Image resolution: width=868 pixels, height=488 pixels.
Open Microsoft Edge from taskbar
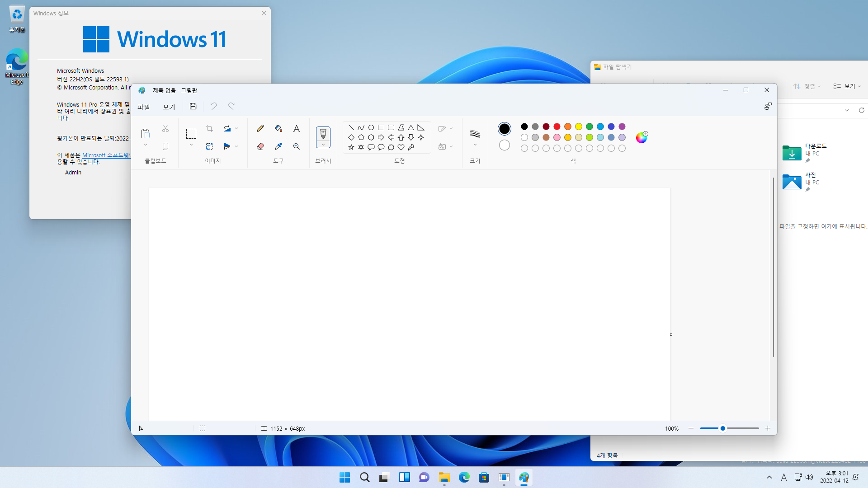tap(464, 478)
